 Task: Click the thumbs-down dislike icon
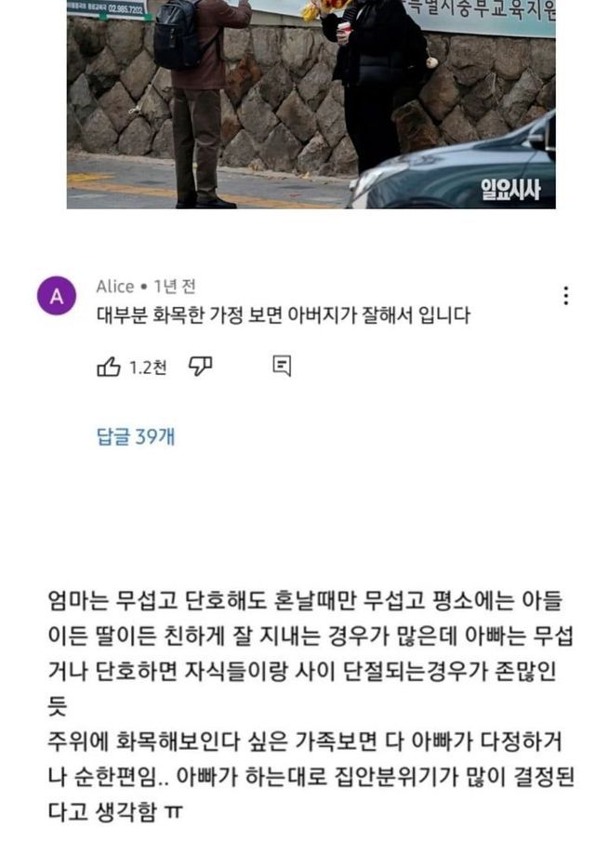(200, 366)
